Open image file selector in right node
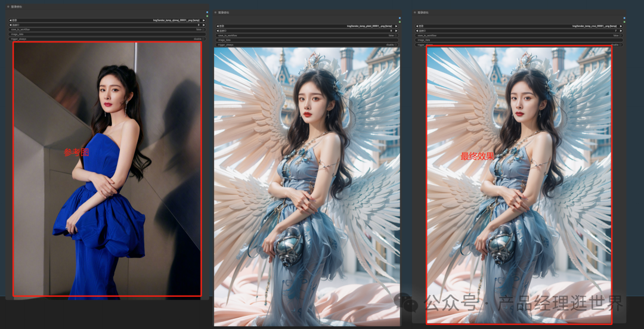The width and height of the screenshot is (644, 329). point(519,26)
